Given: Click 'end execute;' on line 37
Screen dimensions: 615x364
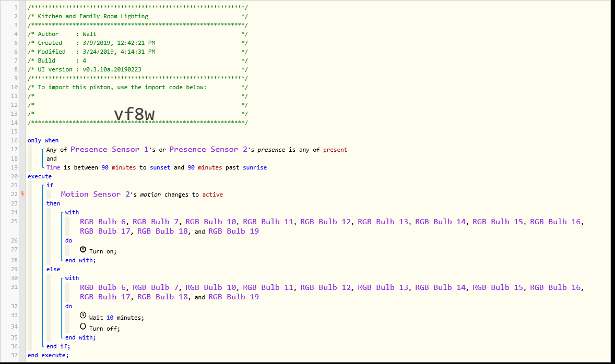Looking at the screenshot, I should [x=48, y=355].
